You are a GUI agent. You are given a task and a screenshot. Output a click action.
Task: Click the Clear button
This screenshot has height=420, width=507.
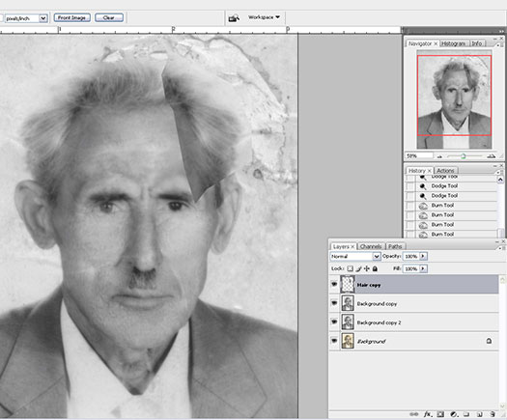(109, 17)
